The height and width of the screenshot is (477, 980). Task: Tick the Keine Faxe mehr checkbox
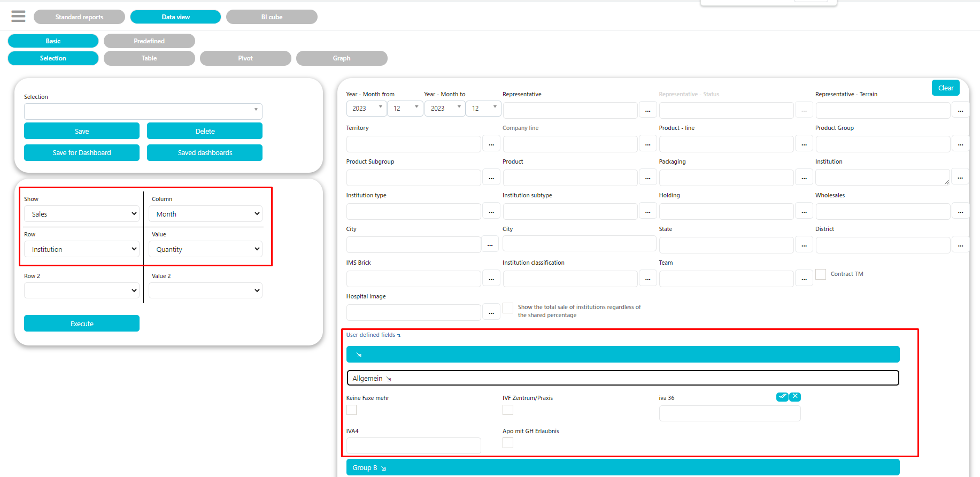(x=351, y=410)
